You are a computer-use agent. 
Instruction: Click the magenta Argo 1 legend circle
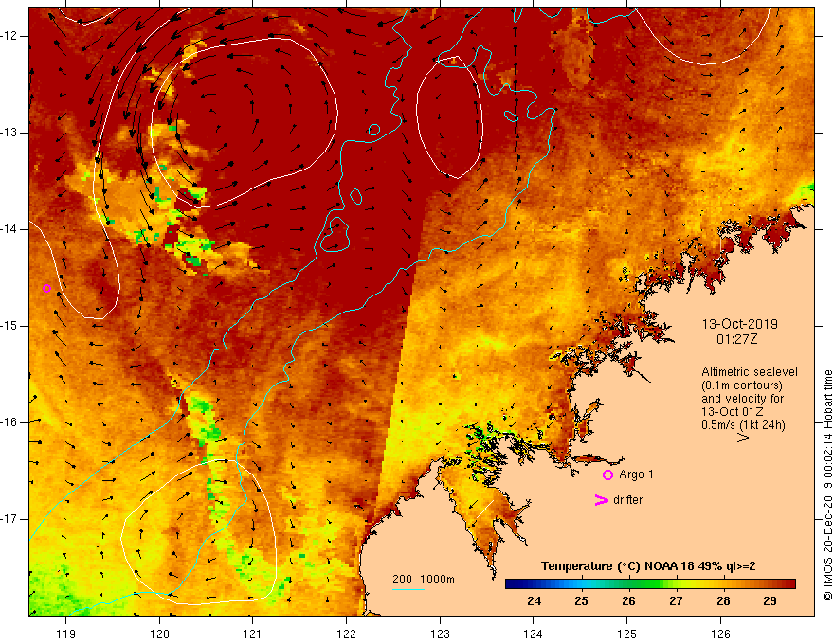607,475
